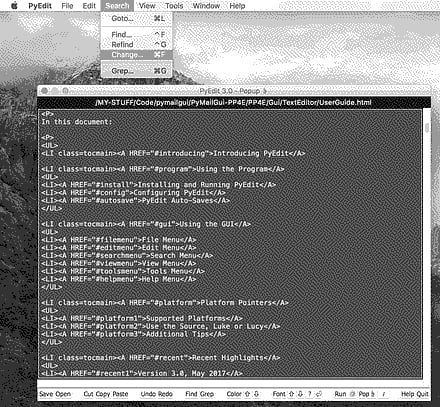The height and width of the screenshot is (407, 440).
Task: Click the Font toolbar button
Action: pyautogui.click(x=279, y=394)
